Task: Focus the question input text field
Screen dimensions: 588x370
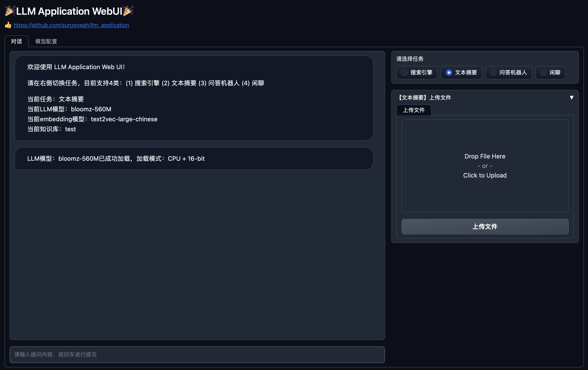Action: [197, 354]
